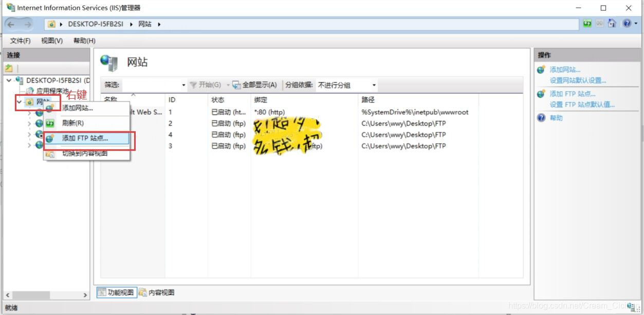
Task: Click the 全部显示(A) icon in filter bar
Action: point(236,85)
